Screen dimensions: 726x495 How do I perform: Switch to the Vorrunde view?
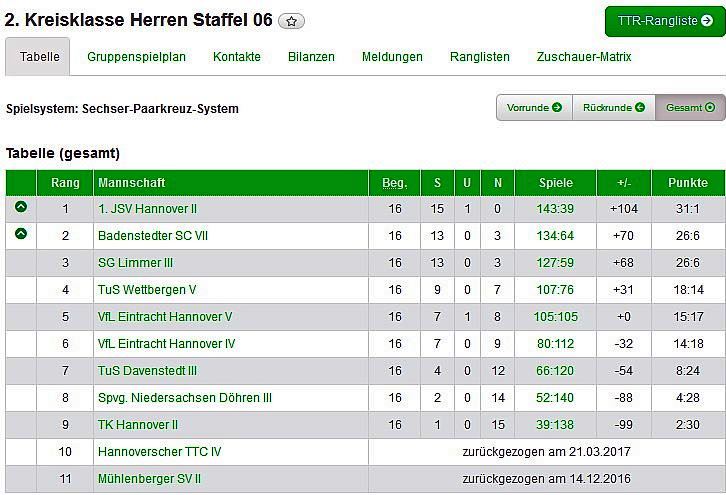tap(534, 107)
